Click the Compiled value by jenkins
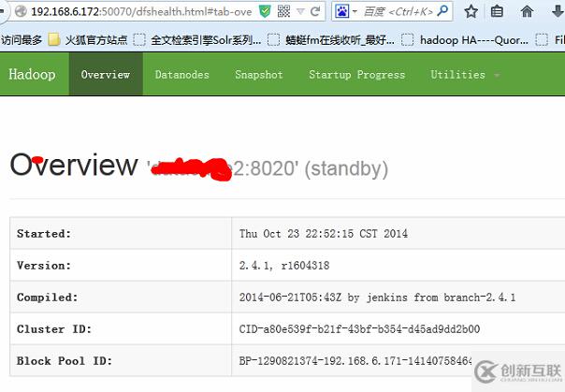This screenshot has width=565, height=392. click(377, 298)
